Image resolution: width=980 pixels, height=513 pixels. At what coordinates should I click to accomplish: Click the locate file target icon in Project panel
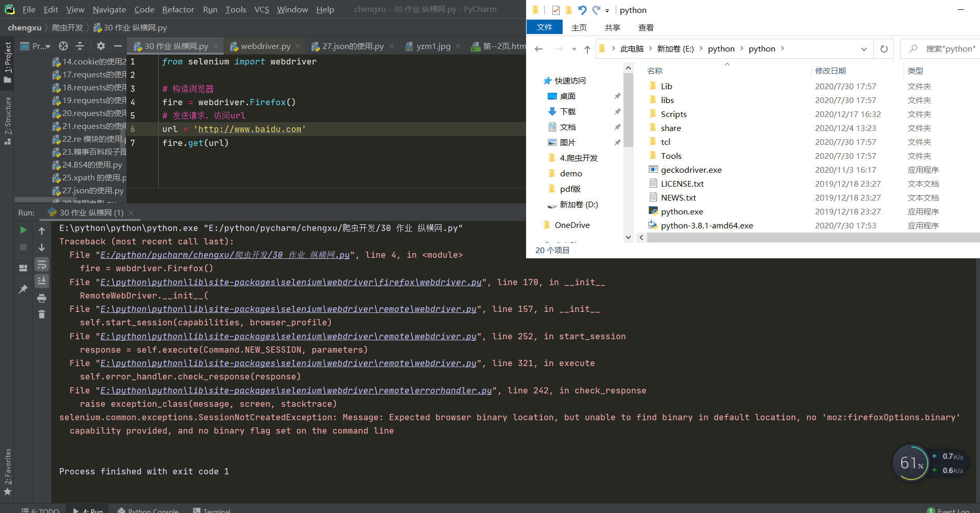coord(63,46)
